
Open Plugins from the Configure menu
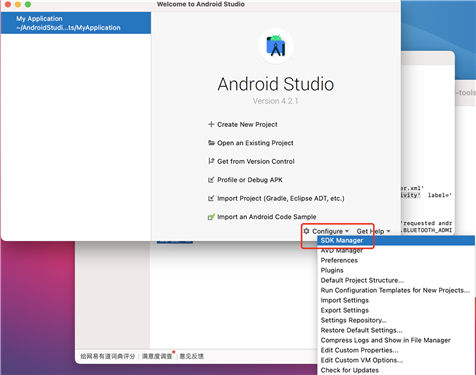pos(396,270)
